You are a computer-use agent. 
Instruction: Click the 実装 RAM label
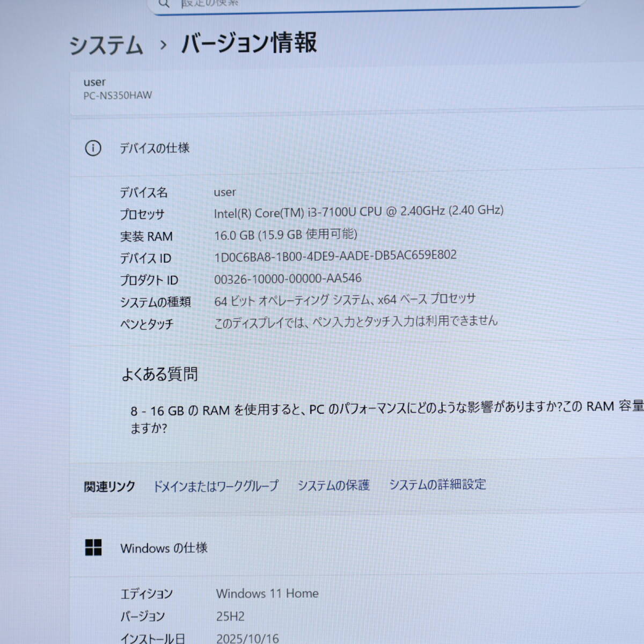tap(146, 236)
